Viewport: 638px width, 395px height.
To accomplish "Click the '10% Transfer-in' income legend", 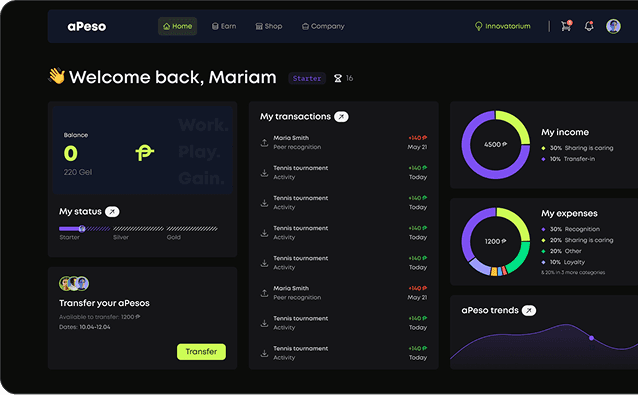I will (x=568, y=159).
